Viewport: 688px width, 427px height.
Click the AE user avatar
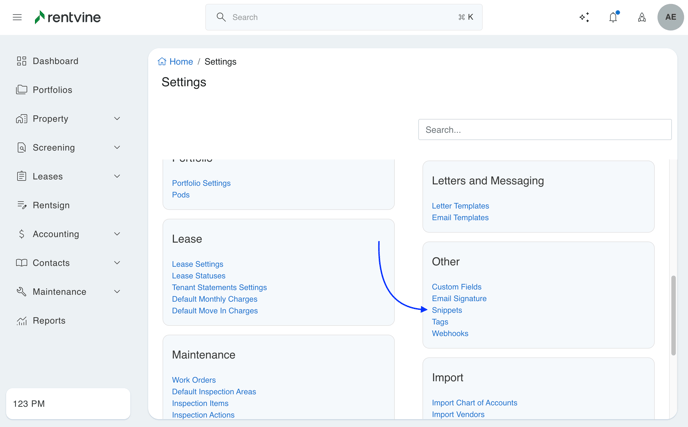tap(670, 17)
